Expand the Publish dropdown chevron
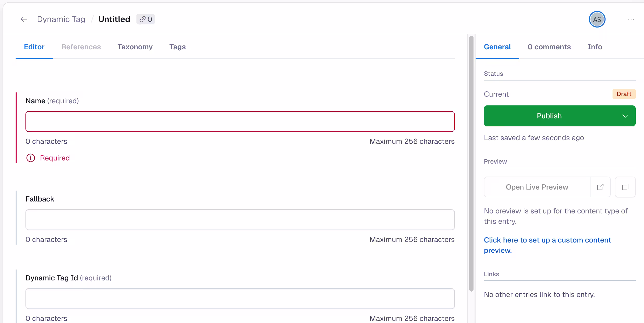 pyautogui.click(x=625, y=116)
